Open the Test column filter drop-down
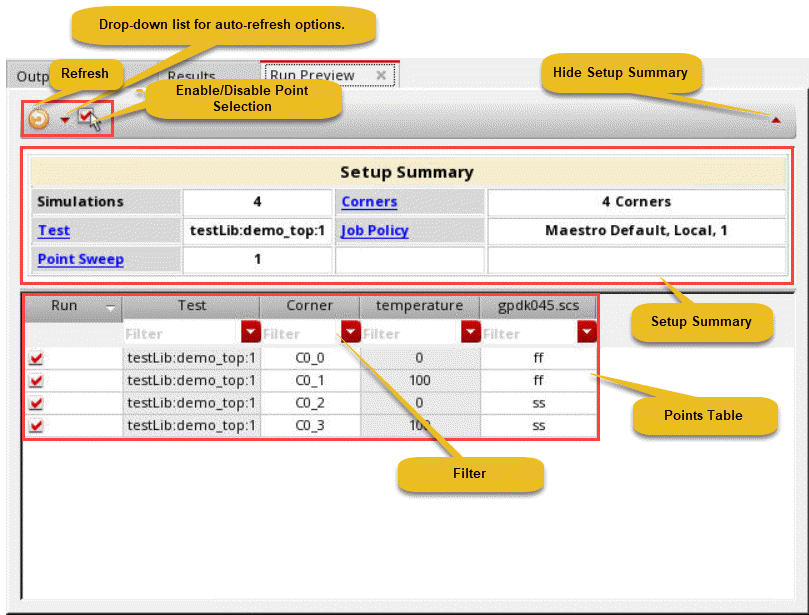This screenshot has width=809, height=615. point(251,332)
